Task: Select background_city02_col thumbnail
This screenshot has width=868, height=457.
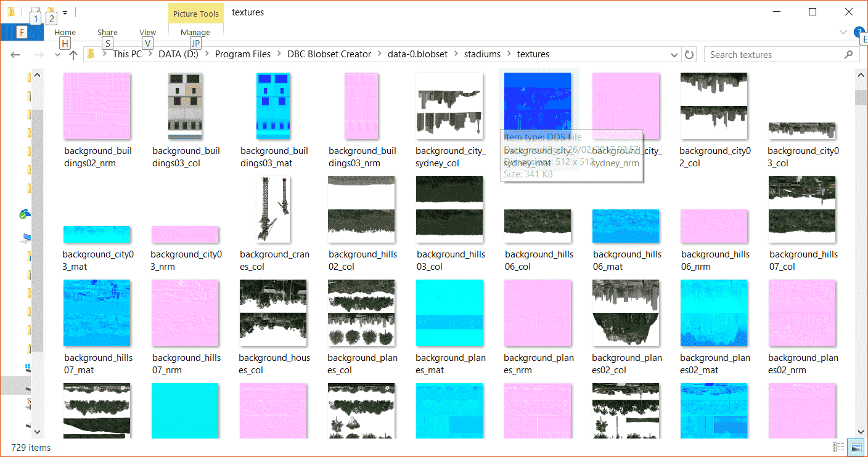Action: 714,106
